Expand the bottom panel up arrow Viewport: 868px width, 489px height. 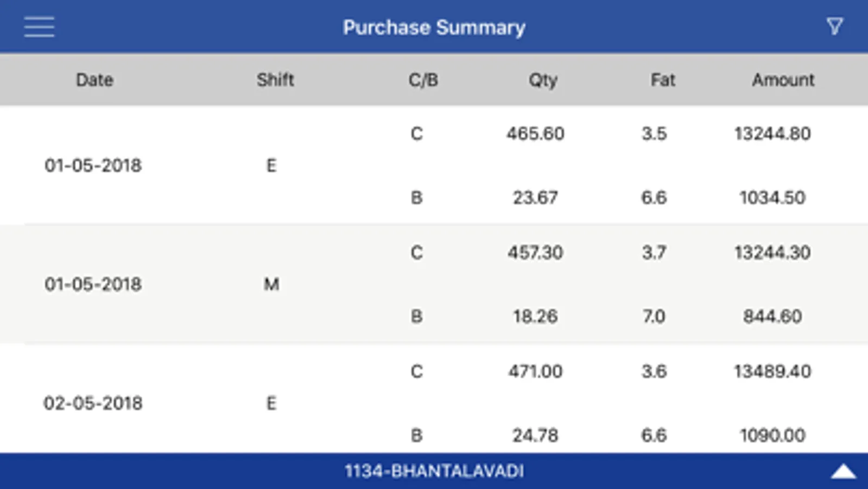(843, 472)
